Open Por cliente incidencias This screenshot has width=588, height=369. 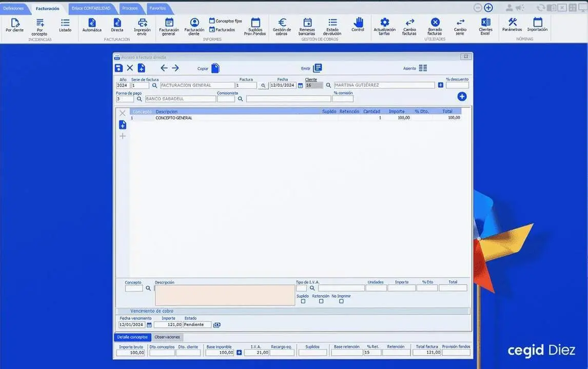click(x=15, y=25)
